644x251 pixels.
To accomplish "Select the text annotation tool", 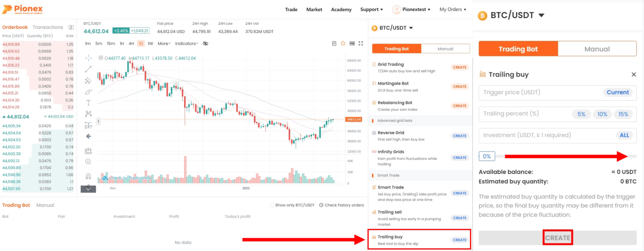I will (88, 102).
